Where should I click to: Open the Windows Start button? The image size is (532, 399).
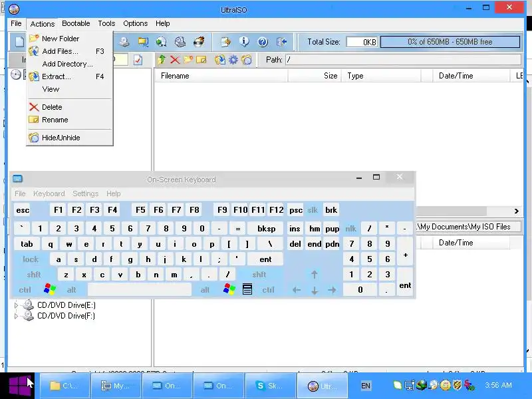(19, 386)
